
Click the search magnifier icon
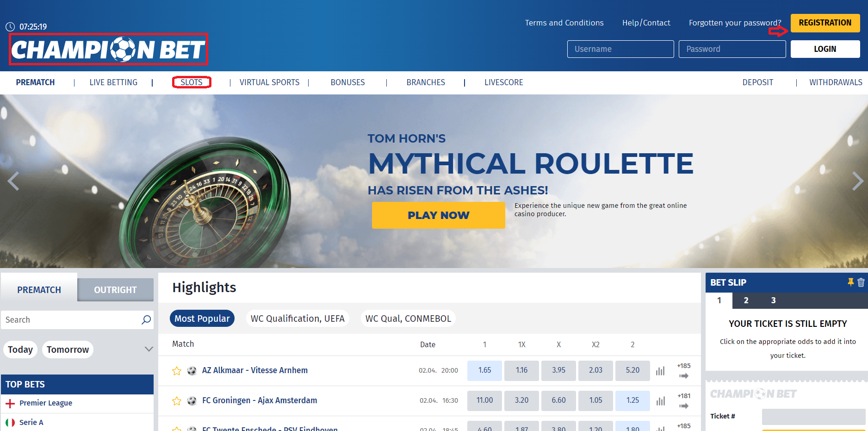146,320
